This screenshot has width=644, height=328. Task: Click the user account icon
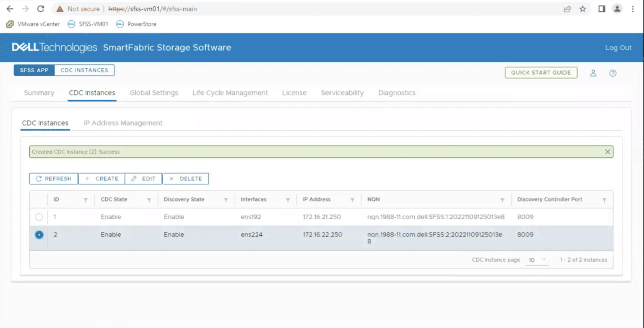click(593, 73)
